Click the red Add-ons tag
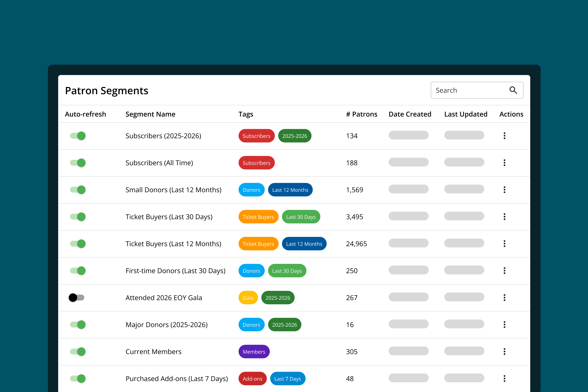Image resolution: width=588 pixels, height=392 pixels. pos(253,379)
